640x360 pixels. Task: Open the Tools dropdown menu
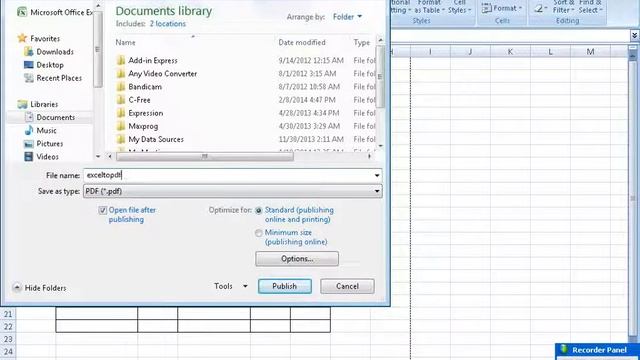tap(231, 286)
